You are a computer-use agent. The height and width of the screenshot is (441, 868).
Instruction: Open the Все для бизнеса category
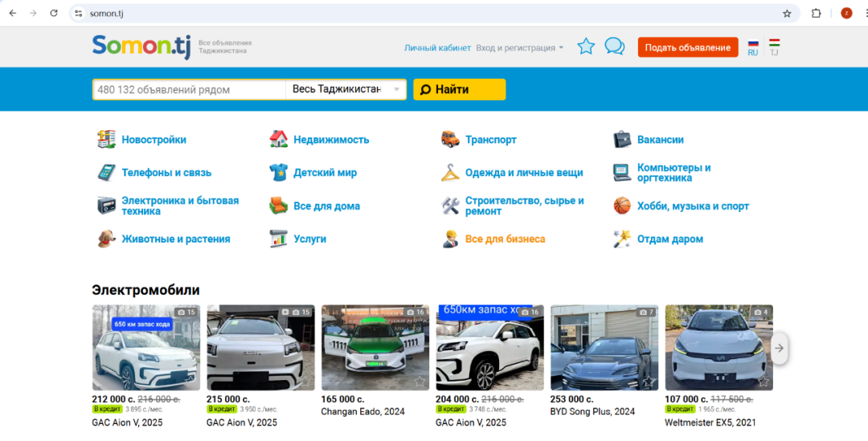click(x=505, y=239)
